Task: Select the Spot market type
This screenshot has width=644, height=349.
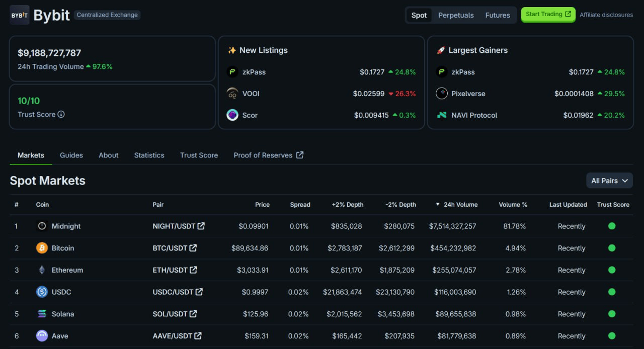Action: point(419,15)
